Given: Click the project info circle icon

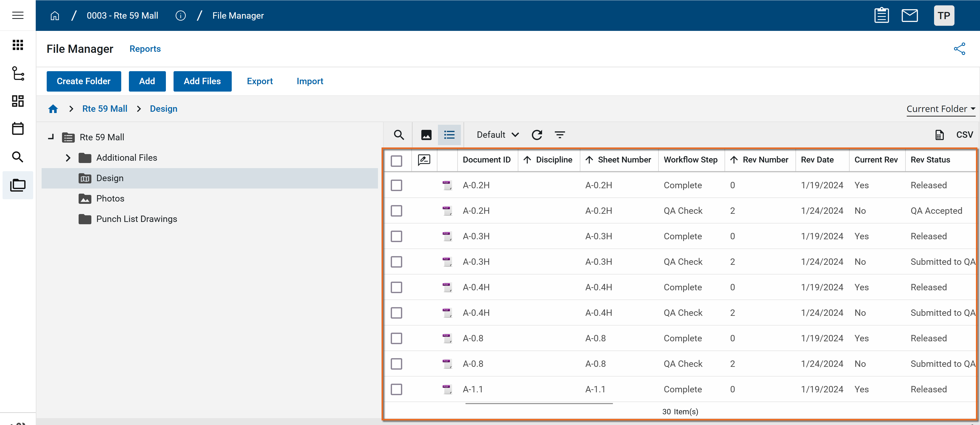Looking at the screenshot, I should coord(180,16).
